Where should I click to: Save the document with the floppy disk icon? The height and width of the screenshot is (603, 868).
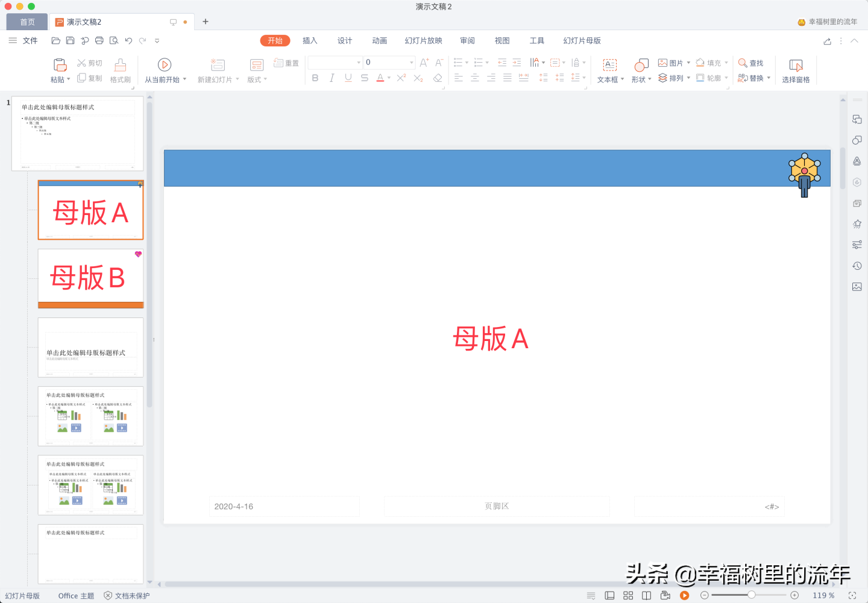pos(70,41)
